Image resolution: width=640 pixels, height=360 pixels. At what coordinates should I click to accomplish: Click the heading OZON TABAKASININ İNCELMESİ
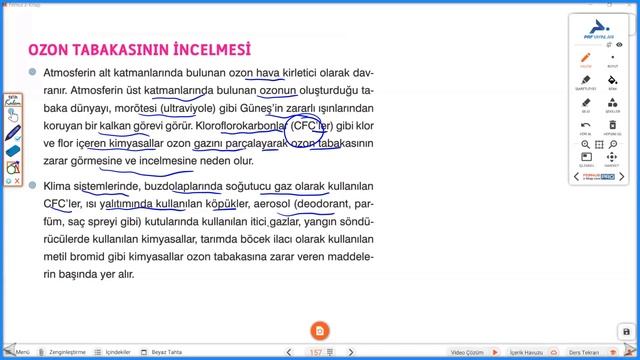[x=140, y=50]
